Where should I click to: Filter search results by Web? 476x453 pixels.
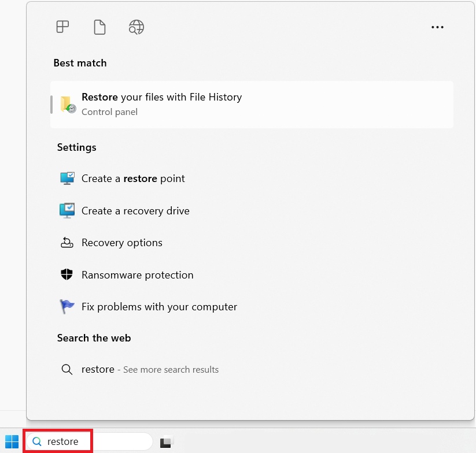pos(136,27)
